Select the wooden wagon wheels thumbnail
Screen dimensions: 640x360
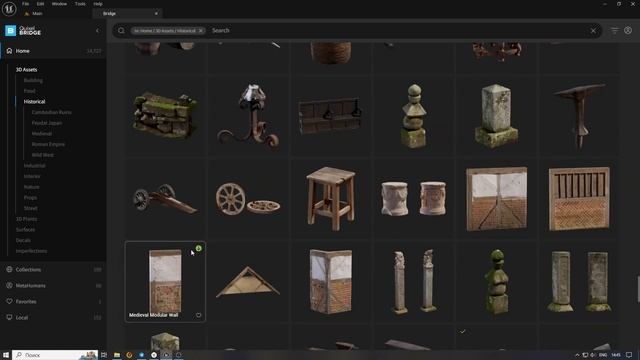(x=248, y=199)
